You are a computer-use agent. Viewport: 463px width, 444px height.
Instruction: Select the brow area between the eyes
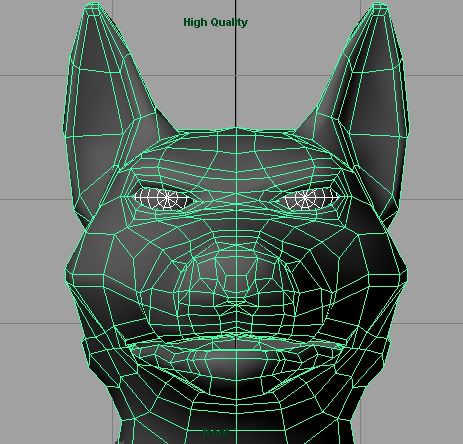coord(236,197)
